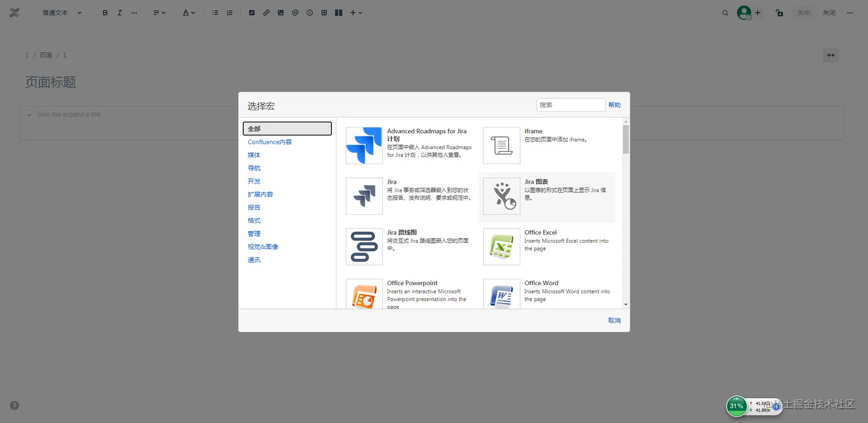Select the 管理 category
868x423 pixels.
click(x=254, y=234)
